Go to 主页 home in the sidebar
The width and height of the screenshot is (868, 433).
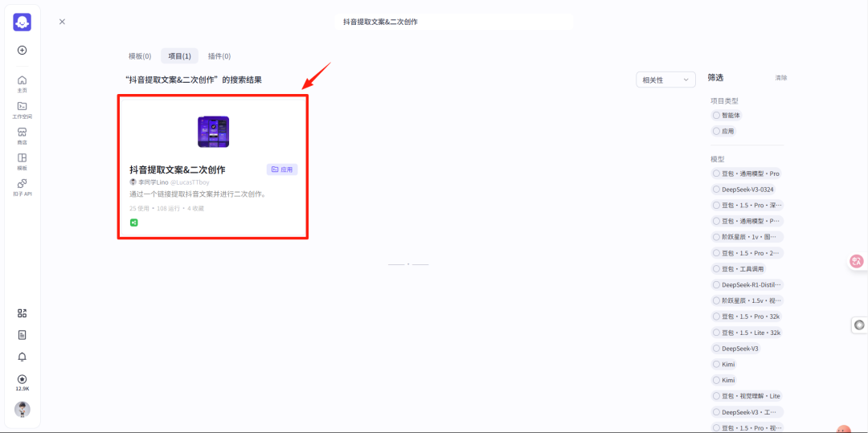click(23, 84)
